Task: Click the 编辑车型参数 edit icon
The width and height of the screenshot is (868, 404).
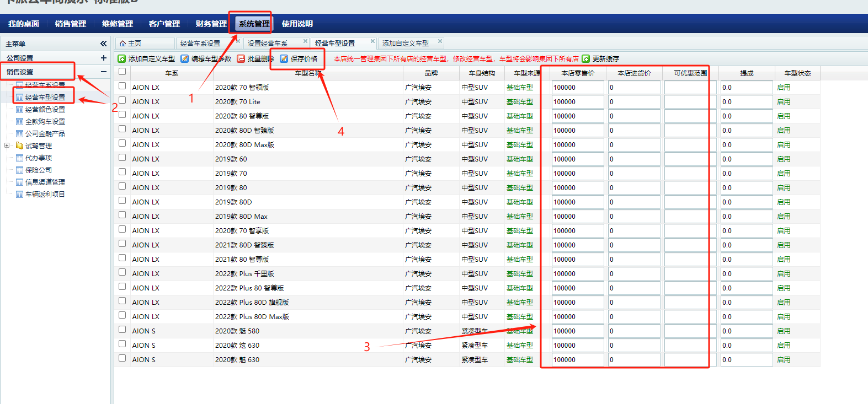Action: (x=185, y=58)
